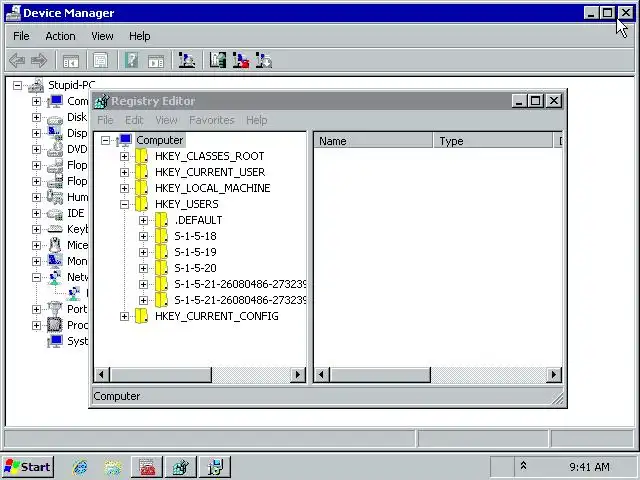Select the Mice category icon
The width and height of the screenshot is (640, 480).
tap(55, 245)
